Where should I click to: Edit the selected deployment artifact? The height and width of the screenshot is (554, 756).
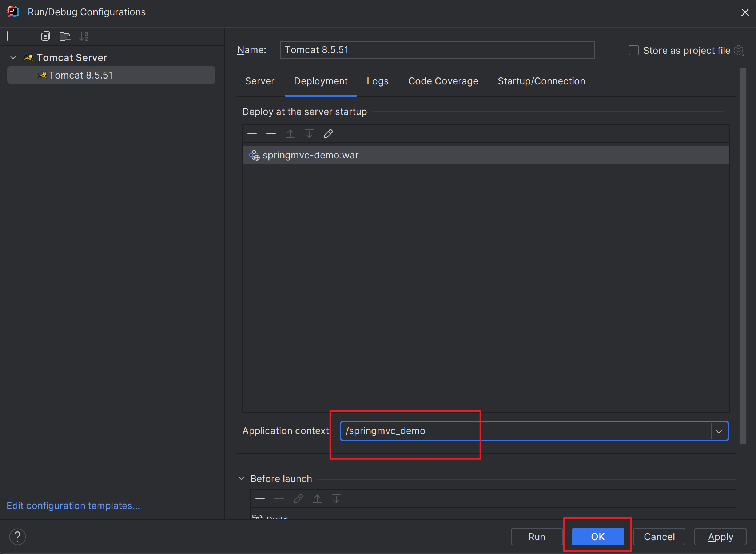(328, 134)
